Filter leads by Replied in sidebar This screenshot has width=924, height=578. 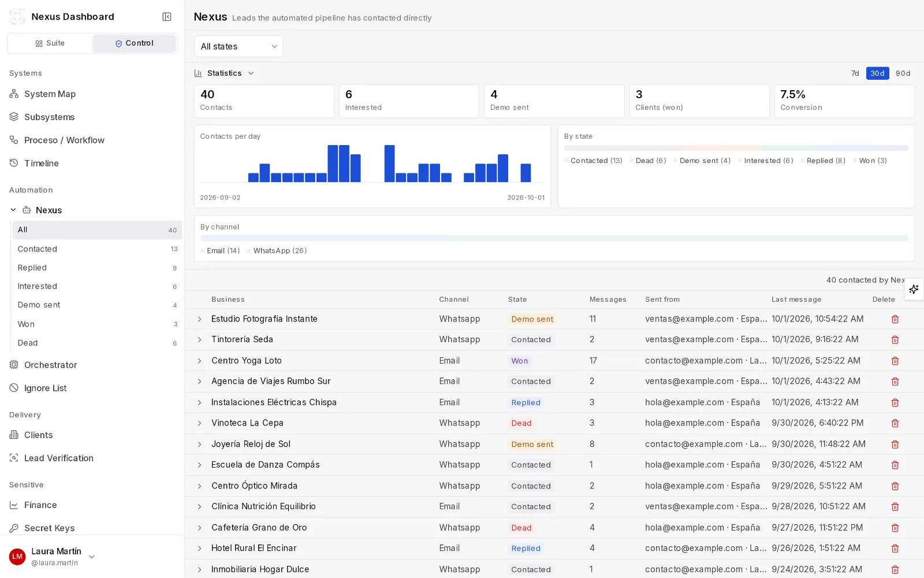97,268
